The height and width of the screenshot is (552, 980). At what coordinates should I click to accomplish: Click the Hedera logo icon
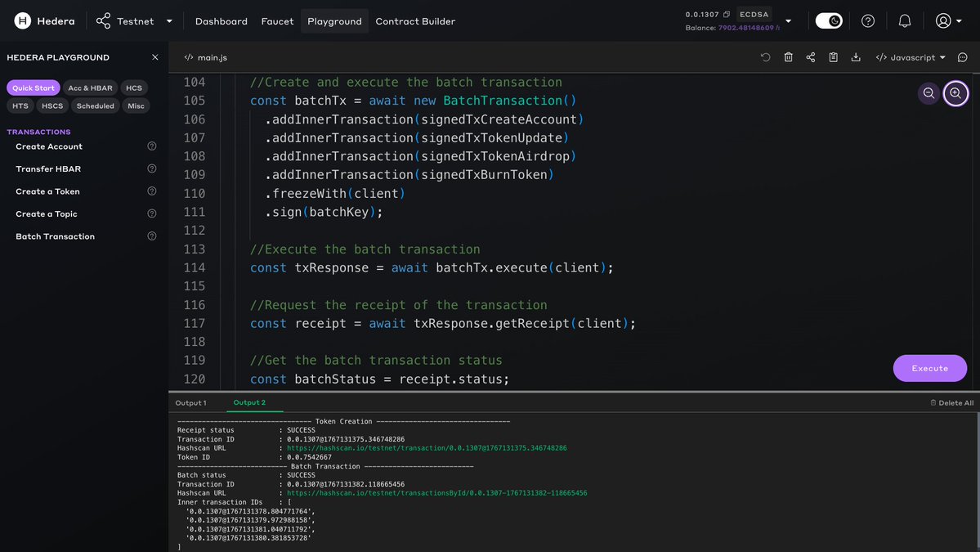pyautogui.click(x=23, y=20)
